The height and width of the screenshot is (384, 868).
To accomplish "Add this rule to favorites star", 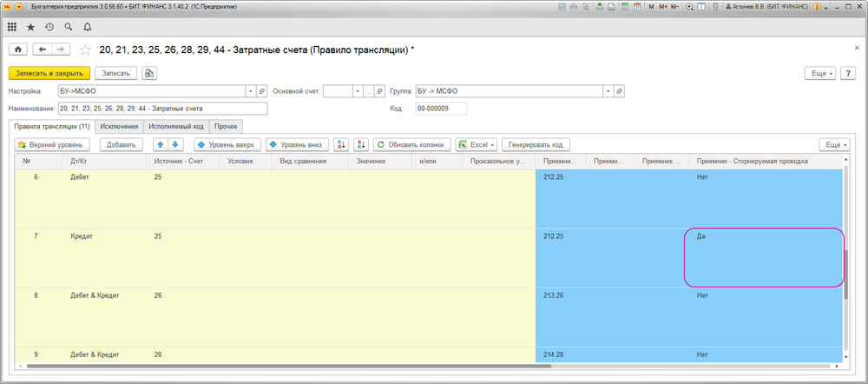I will pos(85,50).
